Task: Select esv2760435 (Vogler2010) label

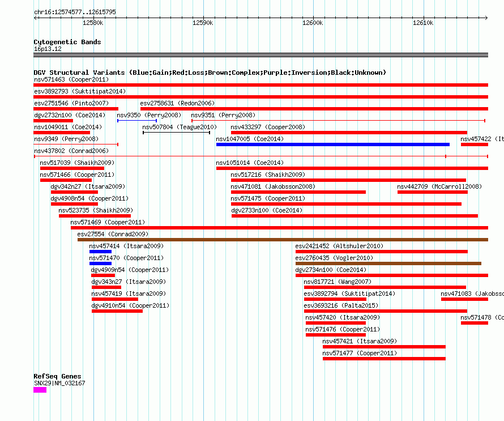Action: [334, 258]
